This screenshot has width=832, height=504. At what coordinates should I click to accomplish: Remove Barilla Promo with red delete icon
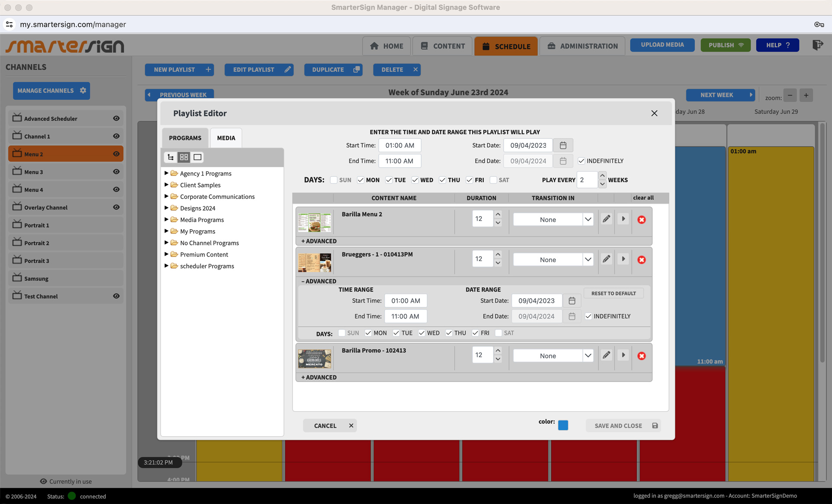(641, 356)
